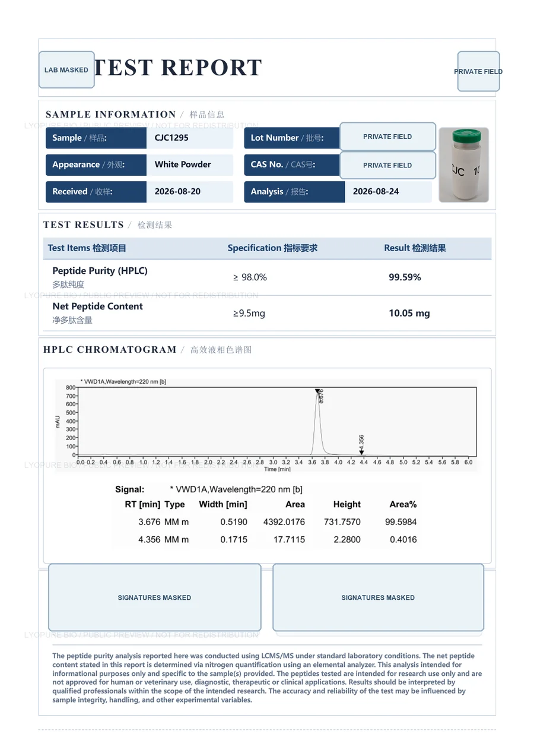Screen dimensions: 534x756
Task: Click the Received date 2026-08-20
Action: 177,191
